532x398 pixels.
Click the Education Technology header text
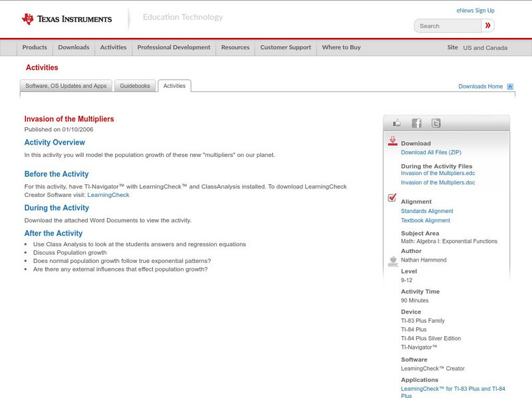pyautogui.click(x=183, y=17)
